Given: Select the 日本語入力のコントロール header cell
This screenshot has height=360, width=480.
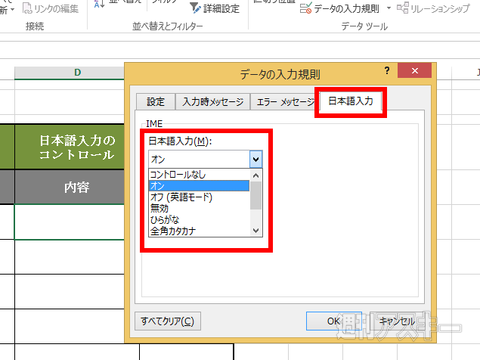Looking at the screenshot, I should tap(70, 147).
